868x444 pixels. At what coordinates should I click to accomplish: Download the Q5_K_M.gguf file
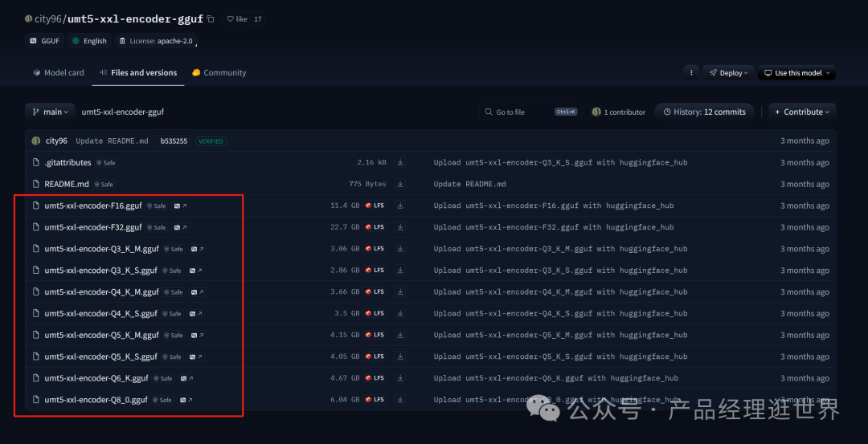pos(400,335)
